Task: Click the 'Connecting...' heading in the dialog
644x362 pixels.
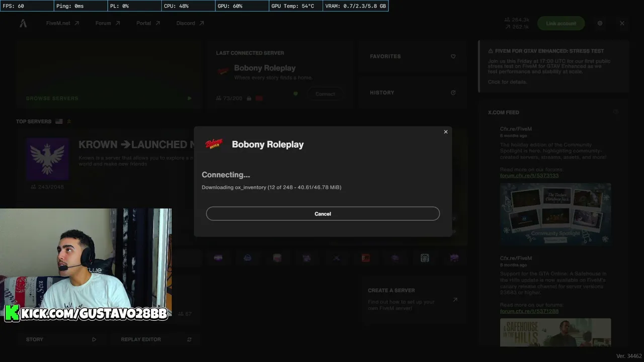Action: 226,175
